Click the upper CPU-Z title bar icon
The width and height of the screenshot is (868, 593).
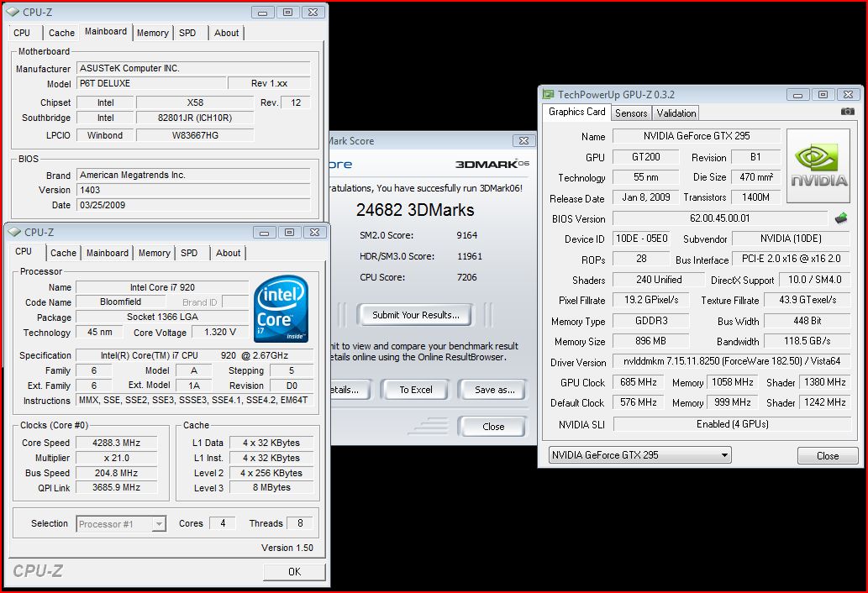tap(12, 12)
